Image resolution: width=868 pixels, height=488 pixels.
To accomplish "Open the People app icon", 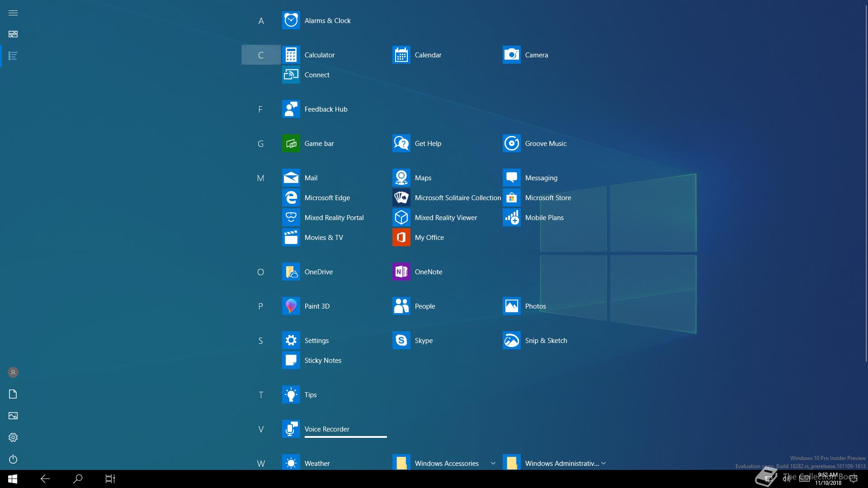I will [x=401, y=306].
